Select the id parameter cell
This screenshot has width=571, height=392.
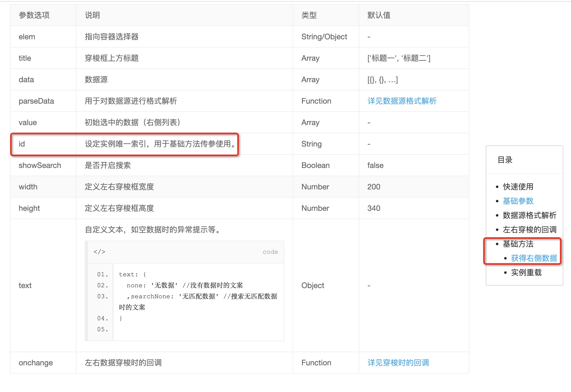[43, 144]
